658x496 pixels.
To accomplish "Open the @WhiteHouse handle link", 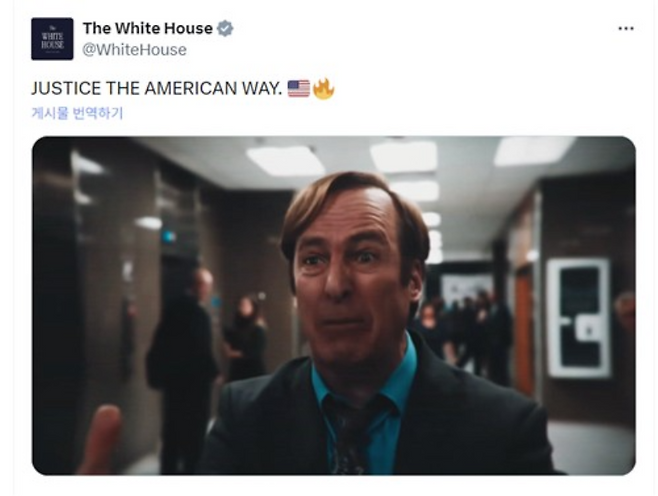I will click(x=134, y=50).
